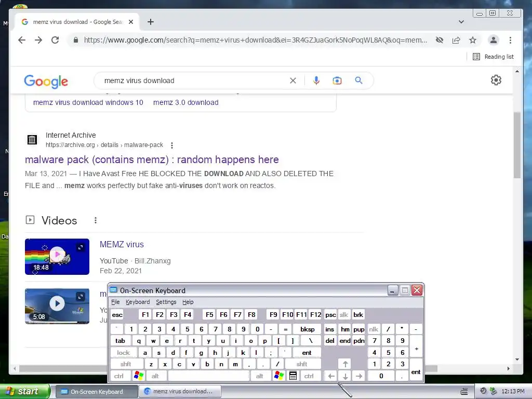This screenshot has width=532, height=399.
Task: Open the Videos section options menu
Action: (x=96, y=220)
